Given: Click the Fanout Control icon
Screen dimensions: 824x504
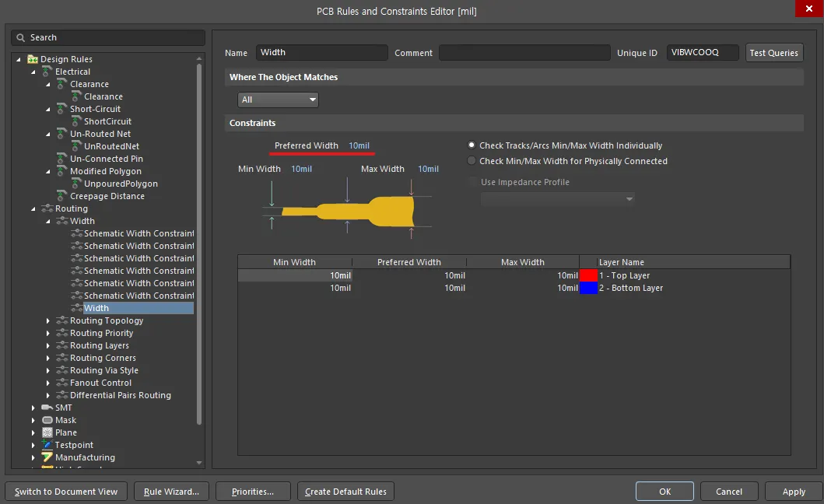Looking at the screenshot, I should click(x=62, y=383).
